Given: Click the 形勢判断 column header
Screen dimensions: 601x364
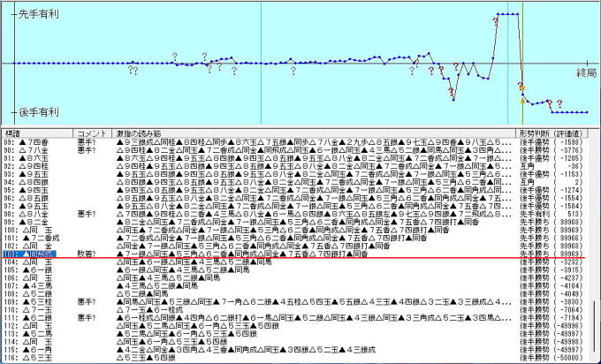Looking at the screenshot, I should click(x=535, y=133).
